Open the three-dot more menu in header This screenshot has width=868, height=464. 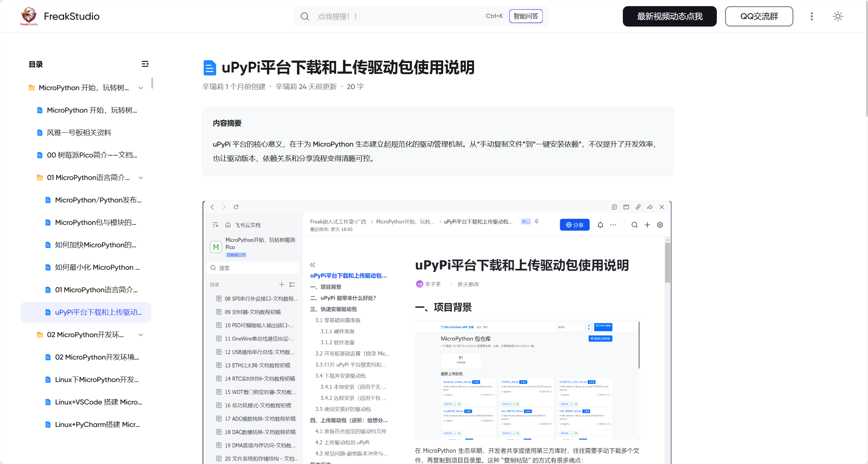pos(812,16)
